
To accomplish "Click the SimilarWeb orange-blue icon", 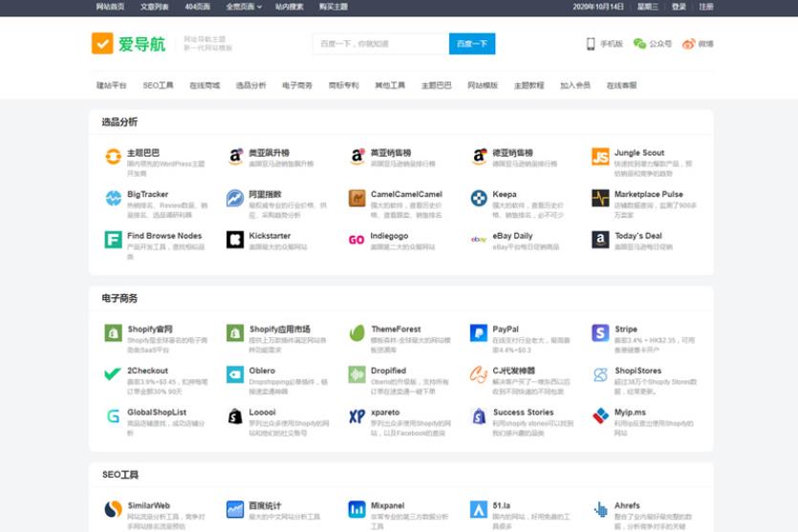I will tap(113, 509).
